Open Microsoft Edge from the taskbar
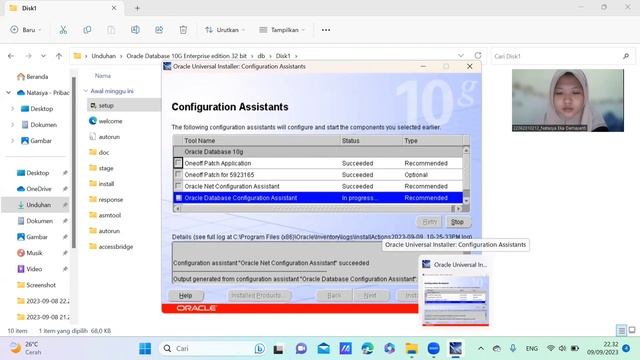 [367, 348]
